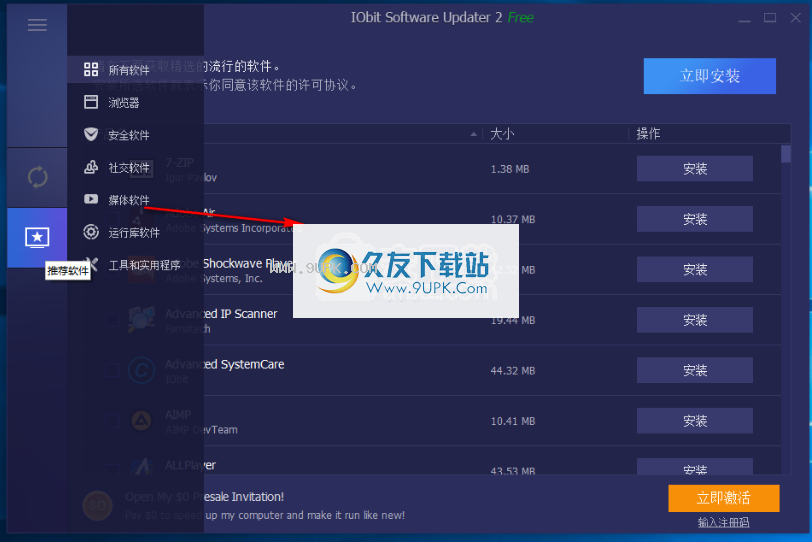Click the media software play icon
Image resolution: width=812 pixels, height=542 pixels.
tap(91, 199)
